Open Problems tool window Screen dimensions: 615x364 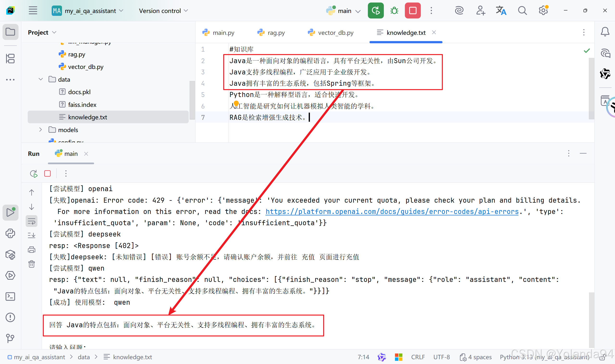pyautogui.click(x=10, y=317)
